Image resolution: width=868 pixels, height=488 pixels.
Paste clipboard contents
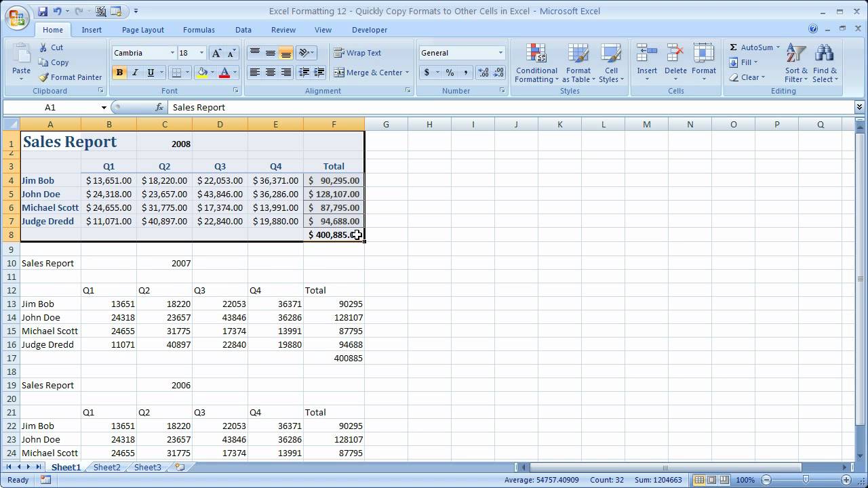(x=21, y=61)
